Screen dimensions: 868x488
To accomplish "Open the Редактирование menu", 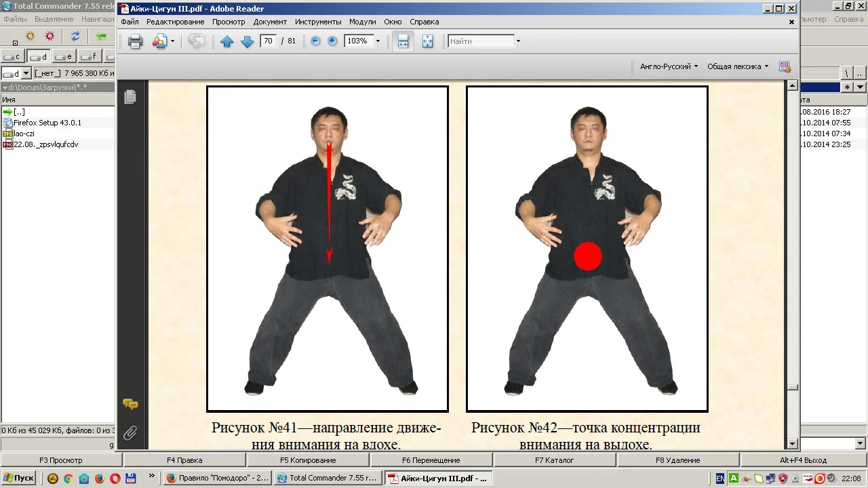I will point(175,22).
